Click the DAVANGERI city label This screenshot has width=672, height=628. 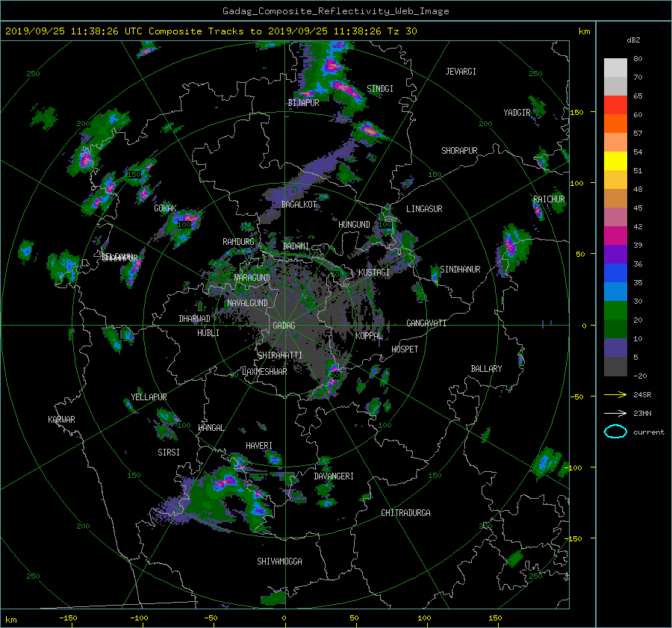click(x=334, y=476)
